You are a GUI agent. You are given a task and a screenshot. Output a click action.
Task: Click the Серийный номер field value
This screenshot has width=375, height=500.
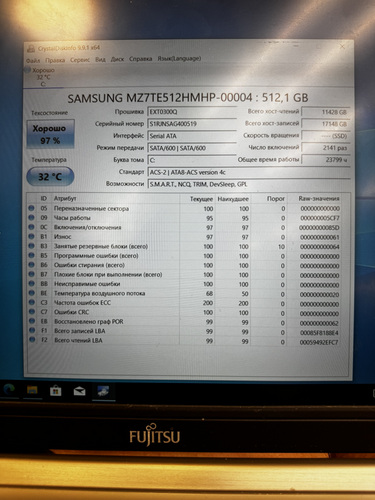pos(192,124)
